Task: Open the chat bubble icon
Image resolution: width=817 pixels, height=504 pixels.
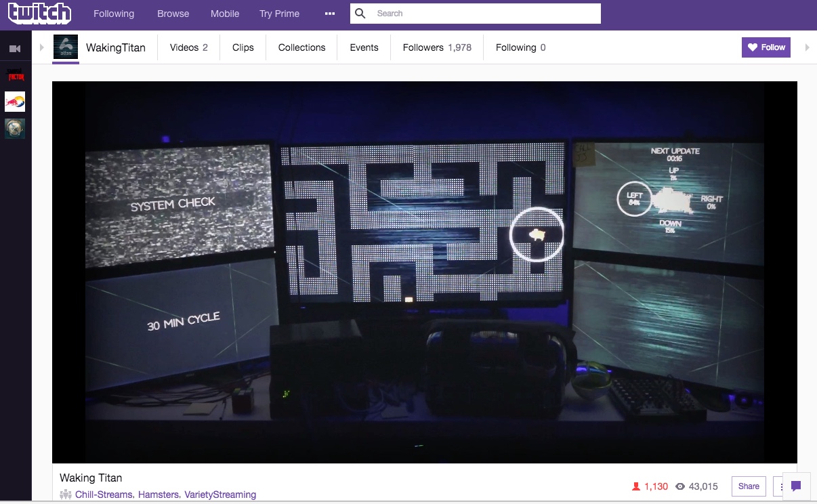Action: click(x=796, y=486)
